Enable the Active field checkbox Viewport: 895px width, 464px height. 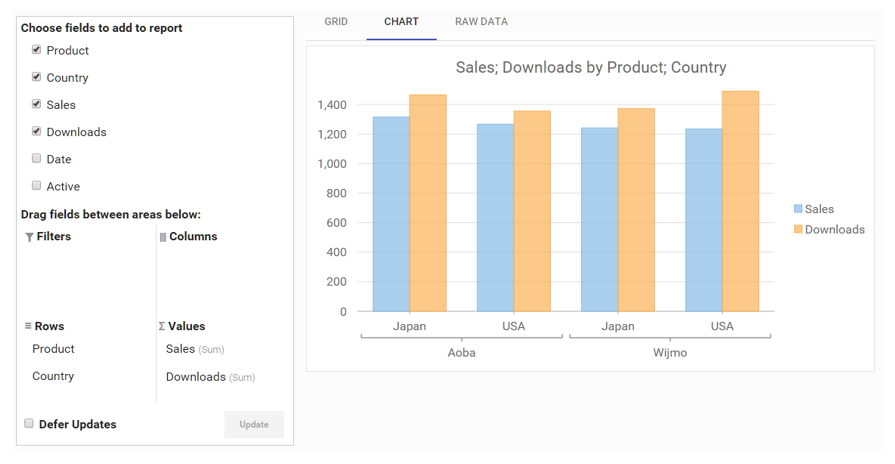click(37, 185)
